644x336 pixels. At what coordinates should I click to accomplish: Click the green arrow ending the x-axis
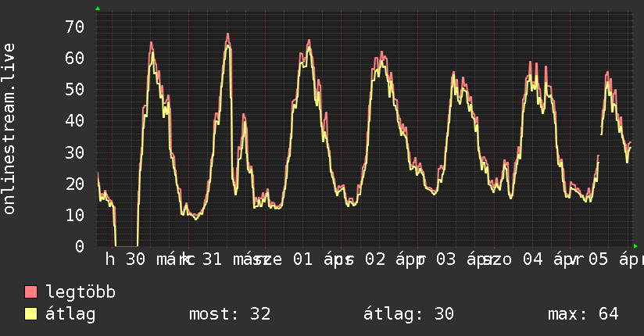click(x=635, y=246)
